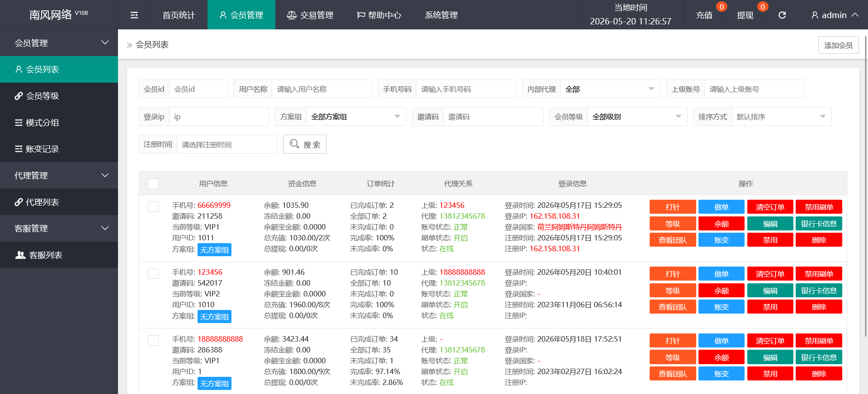
Task: Collapse the 代理管理 sidebar section
Action: [x=59, y=175]
